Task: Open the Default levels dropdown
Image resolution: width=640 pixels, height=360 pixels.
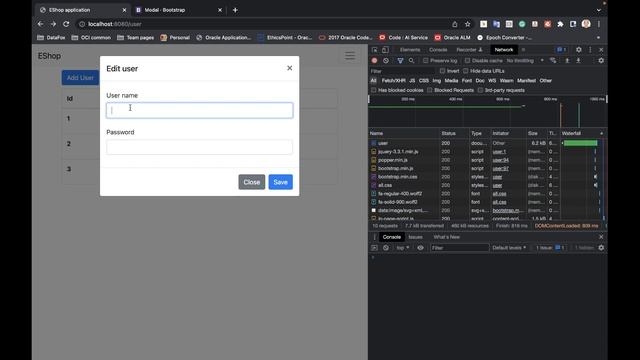Action: coord(509,248)
